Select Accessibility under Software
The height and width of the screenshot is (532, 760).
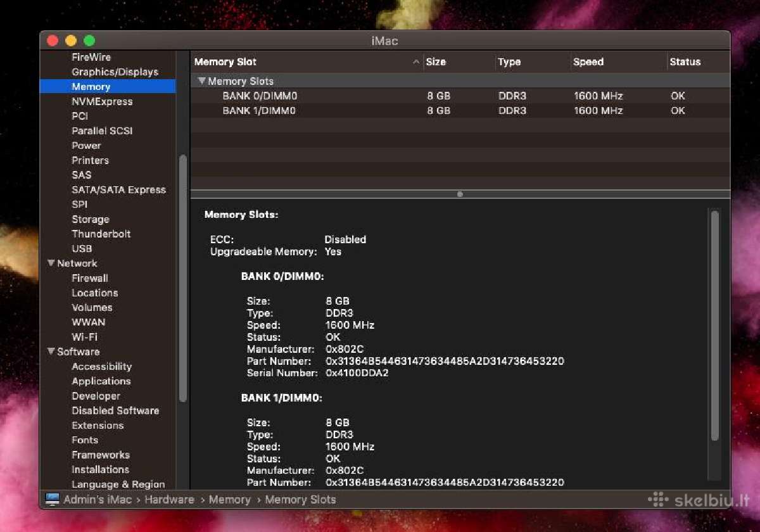pos(101,366)
